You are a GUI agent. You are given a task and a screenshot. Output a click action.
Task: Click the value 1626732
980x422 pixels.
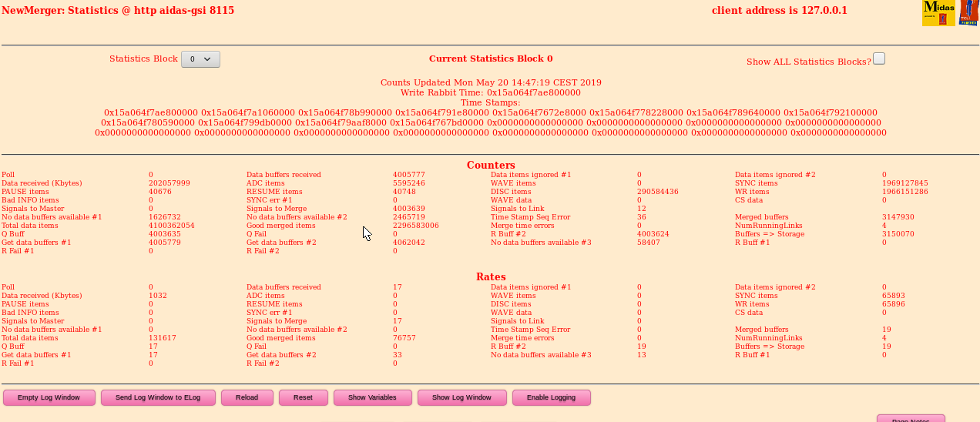[x=165, y=217]
